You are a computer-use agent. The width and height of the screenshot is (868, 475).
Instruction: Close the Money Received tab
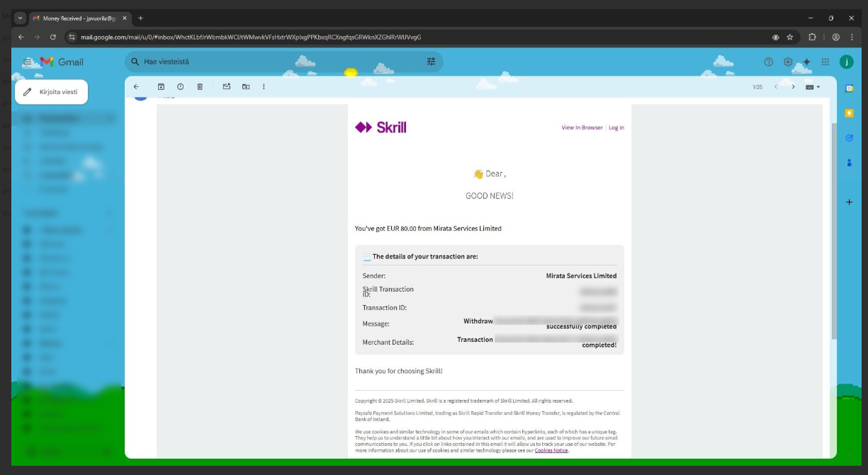point(125,18)
